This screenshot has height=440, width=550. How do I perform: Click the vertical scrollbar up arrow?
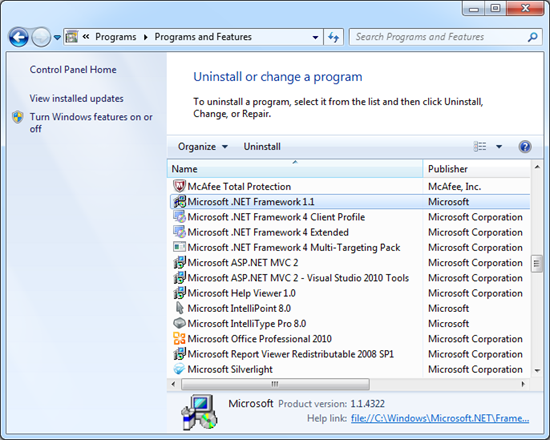[537, 167]
